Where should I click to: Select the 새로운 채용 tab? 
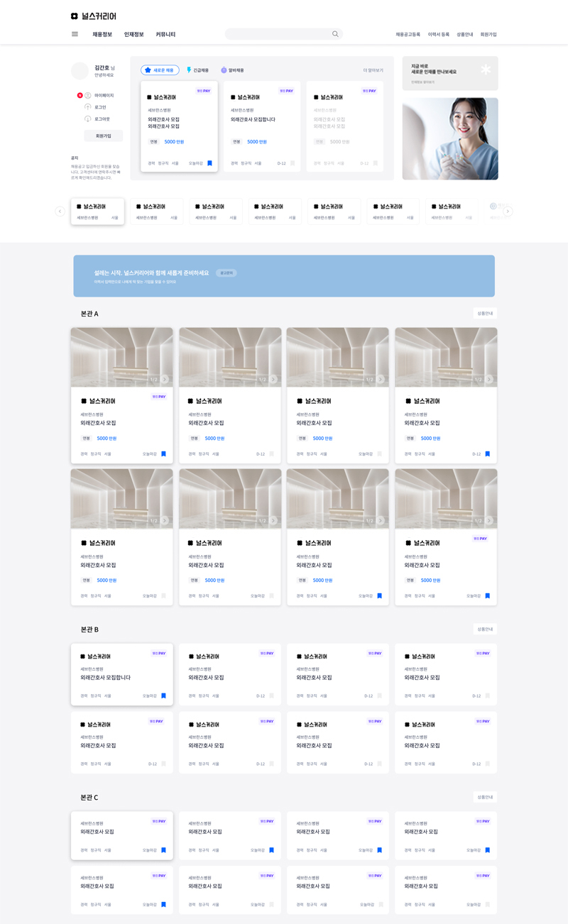[160, 70]
